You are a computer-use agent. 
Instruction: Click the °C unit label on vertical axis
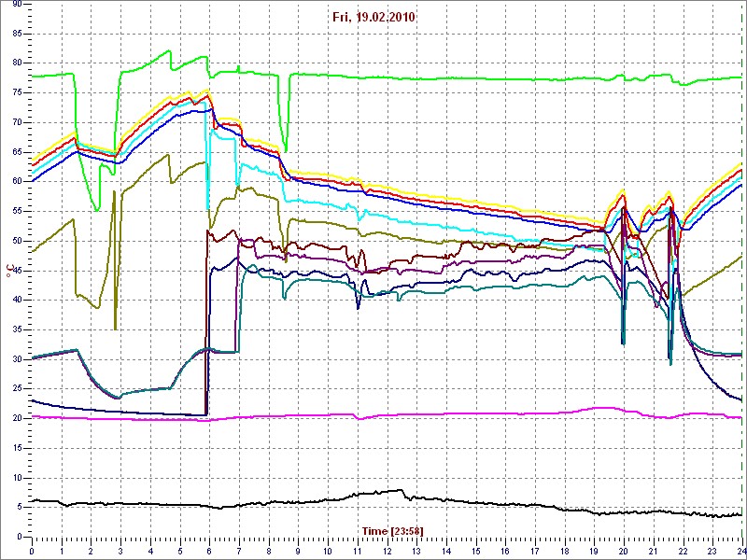(10, 271)
